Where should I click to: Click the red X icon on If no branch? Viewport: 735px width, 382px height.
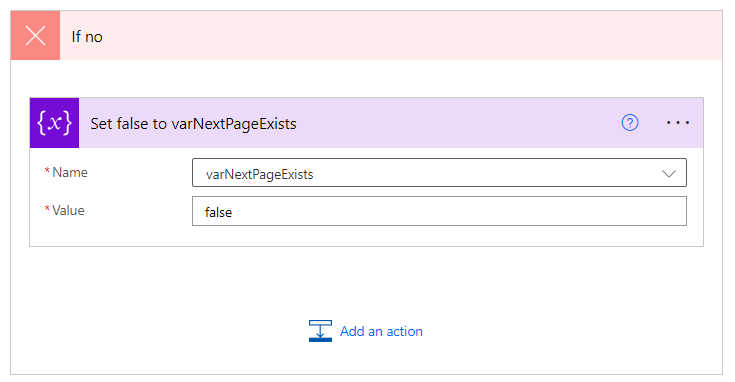tap(35, 36)
